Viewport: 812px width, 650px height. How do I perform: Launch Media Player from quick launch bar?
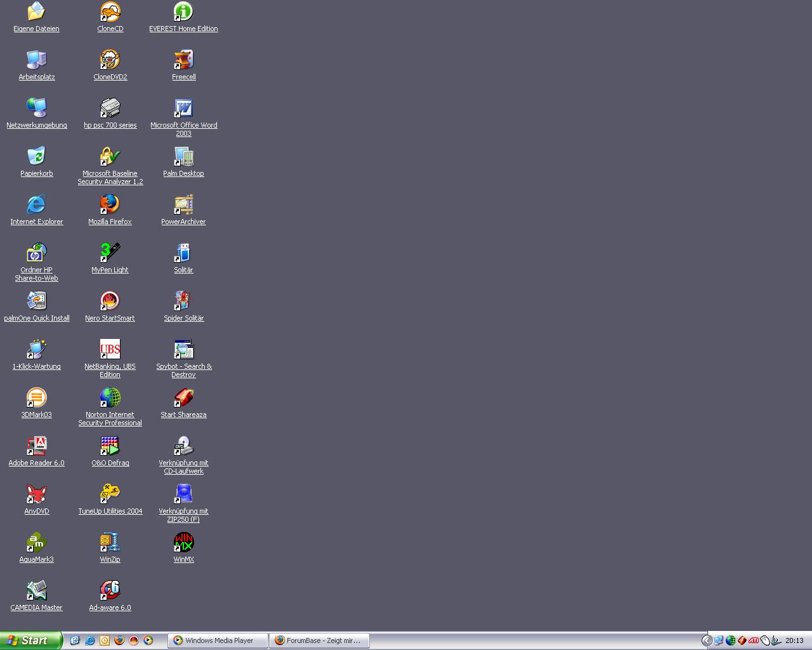pos(148,640)
